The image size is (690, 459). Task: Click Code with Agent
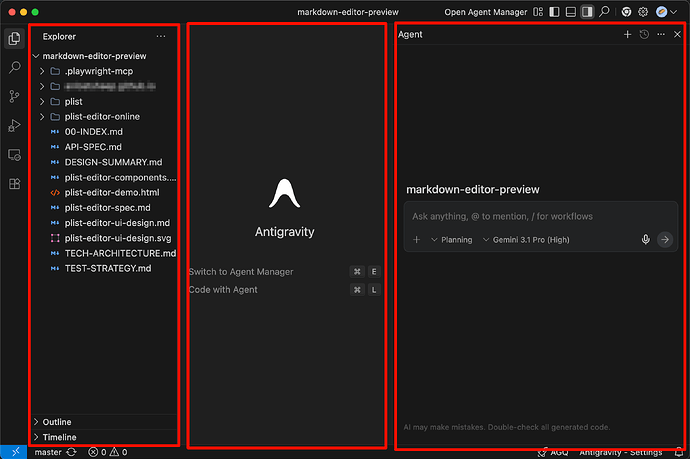tap(223, 290)
